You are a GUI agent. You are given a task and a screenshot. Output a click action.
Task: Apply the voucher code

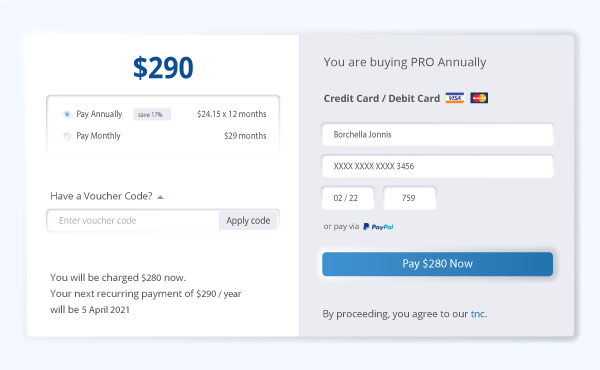click(248, 220)
